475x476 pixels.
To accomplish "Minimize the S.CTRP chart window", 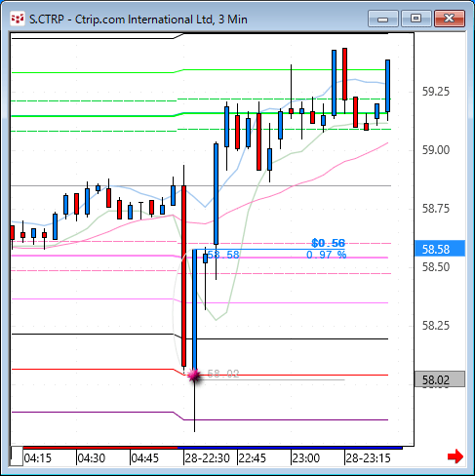I will pos(383,19).
